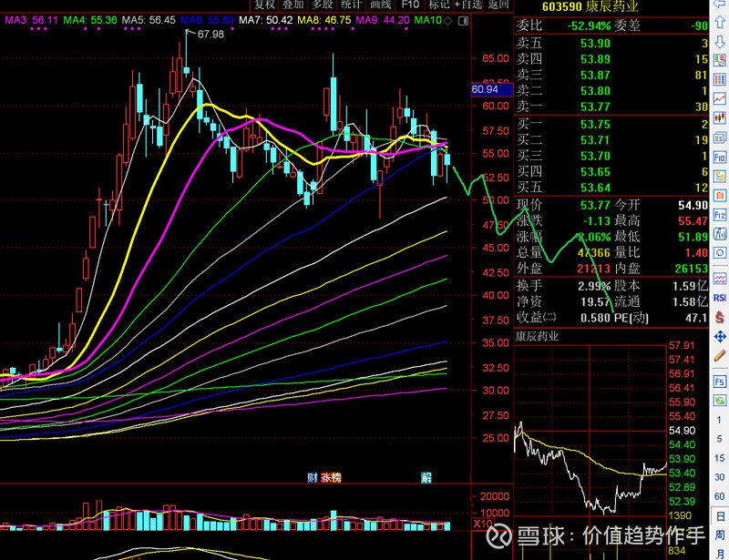Open the red-green list with clock icon
The height and width of the screenshot is (560, 729).
[720, 60]
